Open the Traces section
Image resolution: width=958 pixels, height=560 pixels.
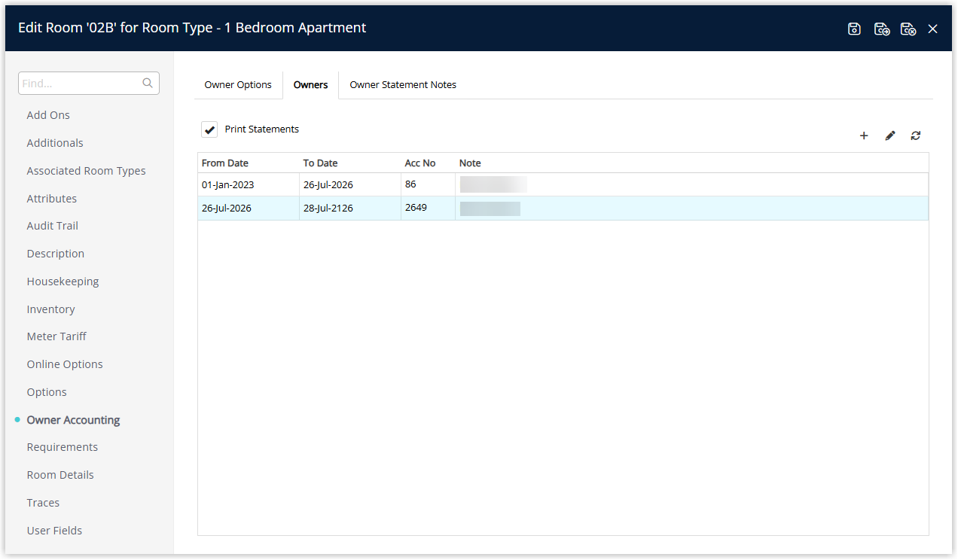43,503
